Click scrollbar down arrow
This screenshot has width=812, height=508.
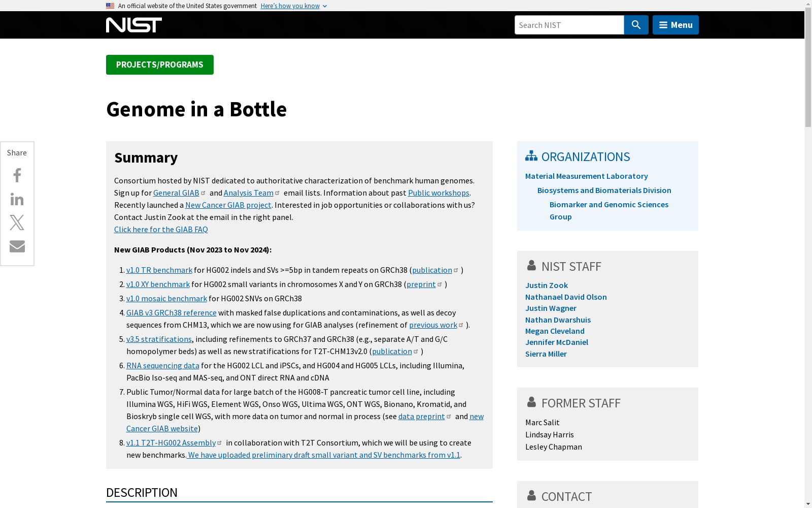pos(808,504)
